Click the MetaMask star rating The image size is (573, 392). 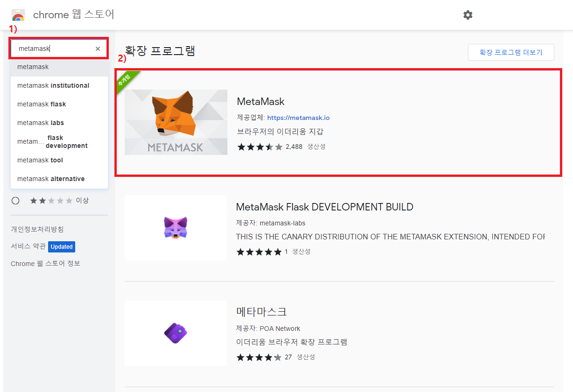(260, 147)
